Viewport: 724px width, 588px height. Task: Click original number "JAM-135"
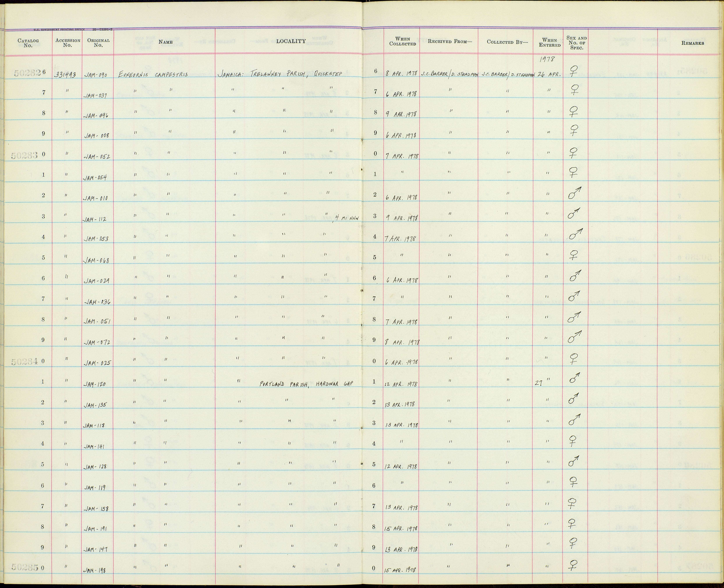[95, 405]
